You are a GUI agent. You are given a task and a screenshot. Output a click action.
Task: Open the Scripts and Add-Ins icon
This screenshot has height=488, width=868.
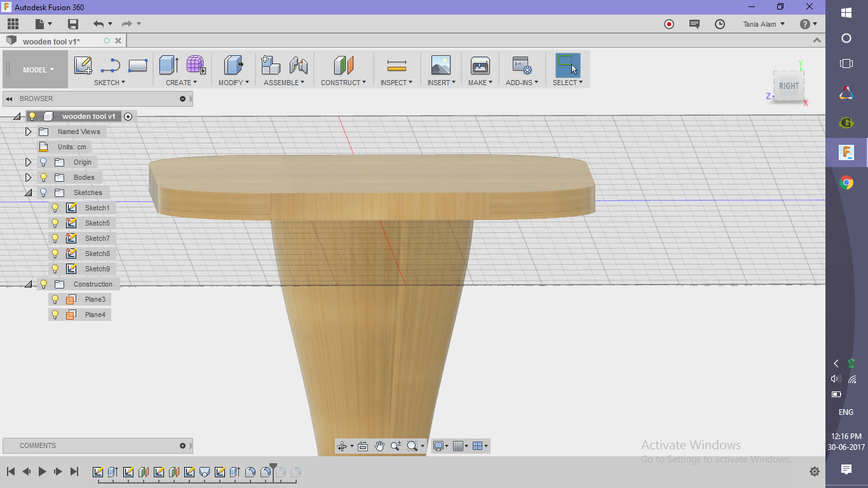[522, 65]
